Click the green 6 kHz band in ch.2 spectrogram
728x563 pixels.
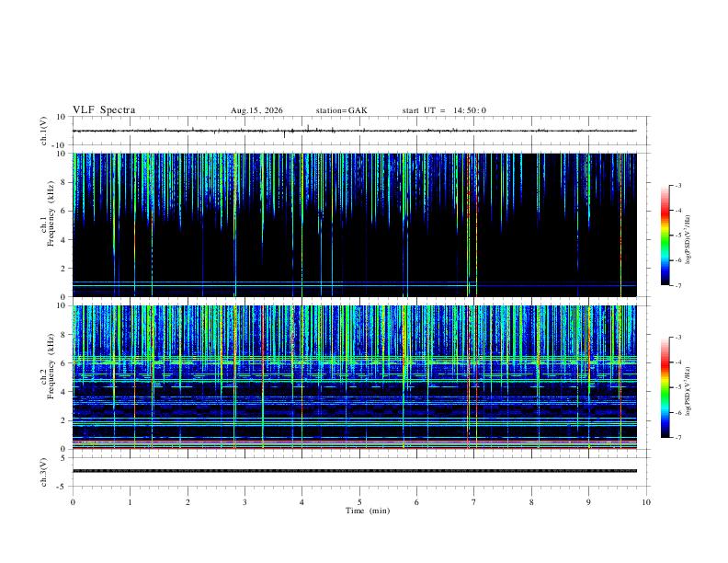click(x=355, y=360)
